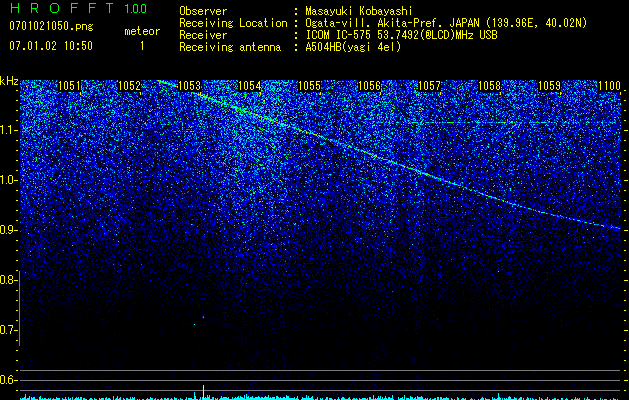Click the 1052 time marker

click(x=129, y=86)
